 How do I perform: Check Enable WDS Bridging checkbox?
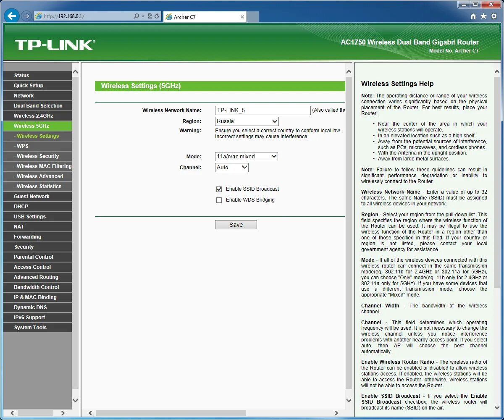[x=219, y=200]
